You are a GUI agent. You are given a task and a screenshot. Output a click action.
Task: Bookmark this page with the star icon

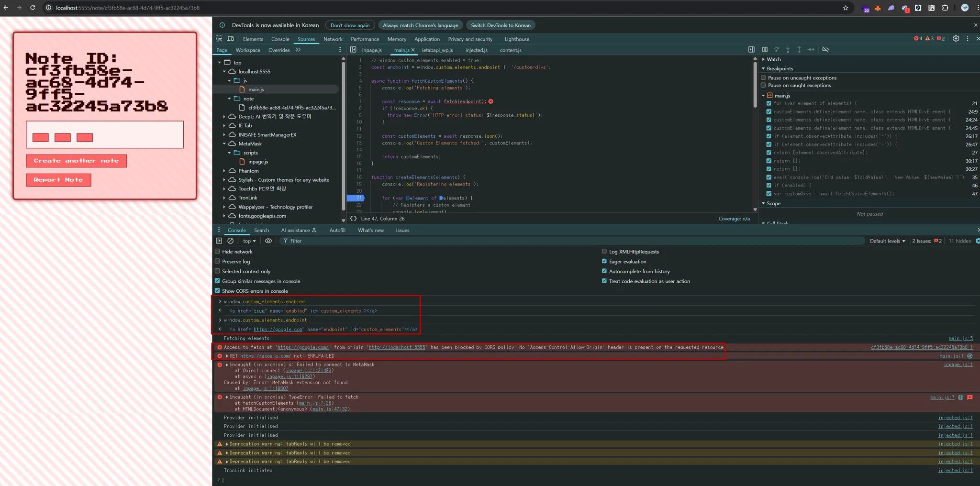click(x=846, y=8)
